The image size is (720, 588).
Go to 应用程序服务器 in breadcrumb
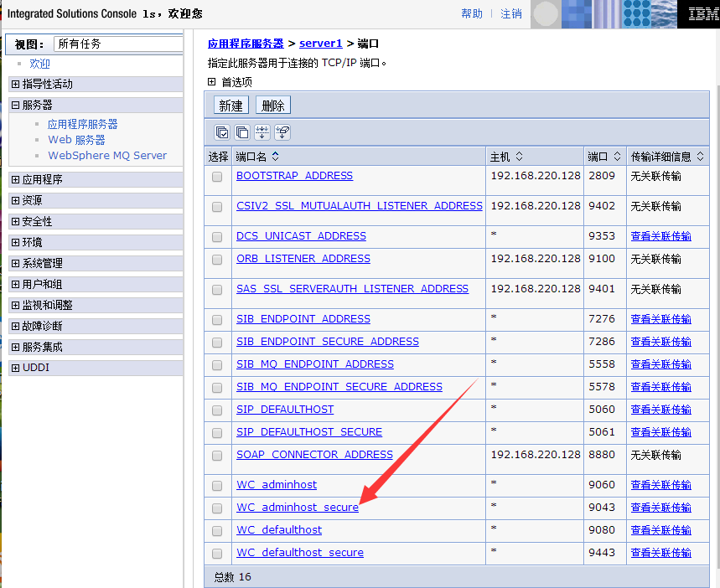point(246,44)
